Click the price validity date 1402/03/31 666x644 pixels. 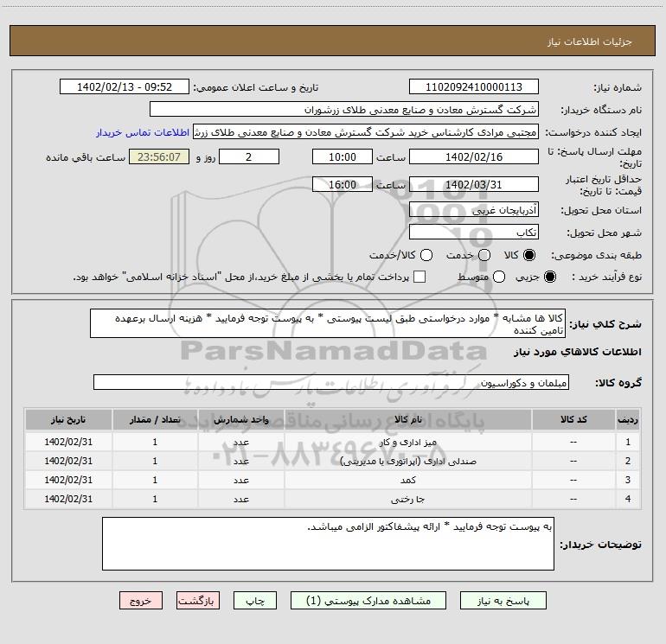[x=474, y=184]
